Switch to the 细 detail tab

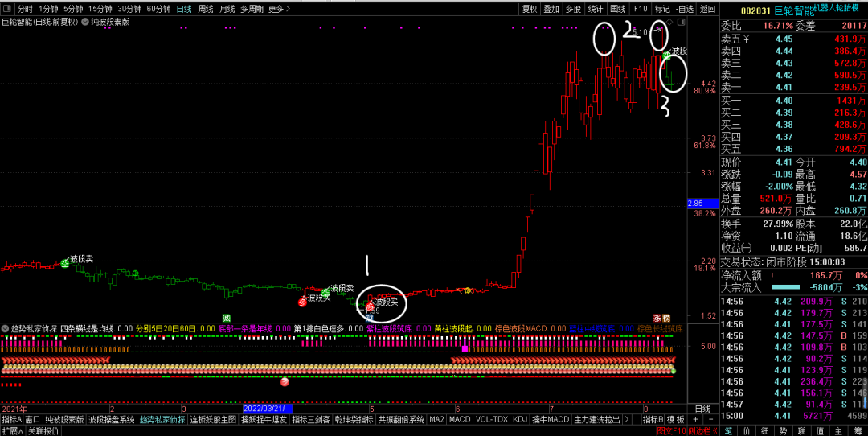[x=764, y=430]
